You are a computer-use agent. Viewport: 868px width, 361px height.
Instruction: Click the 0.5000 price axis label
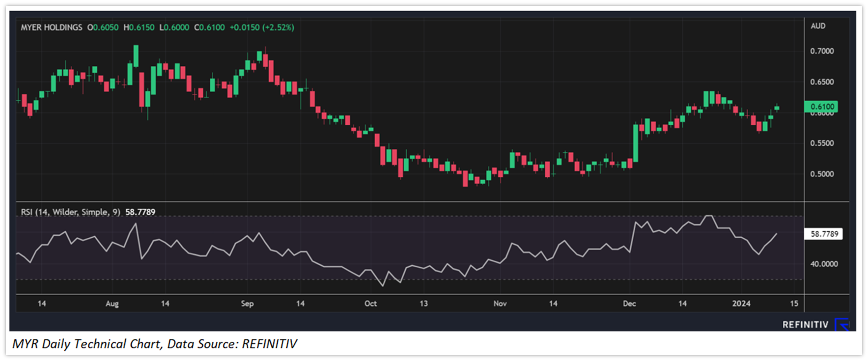click(x=822, y=174)
